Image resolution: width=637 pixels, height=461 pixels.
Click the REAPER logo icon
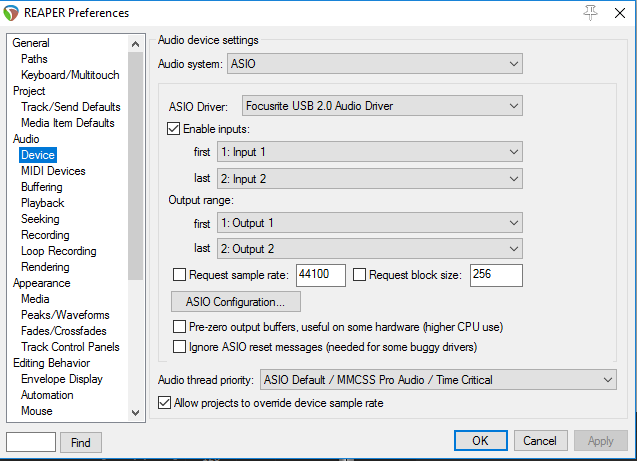tap(11, 13)
